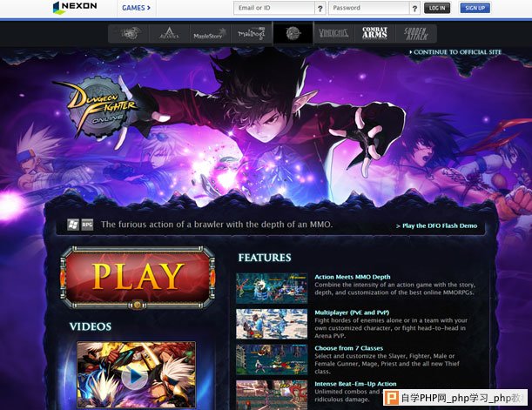Click the RPG genre badge
This screenshot has height=410, width=532.
click(87, 225)
